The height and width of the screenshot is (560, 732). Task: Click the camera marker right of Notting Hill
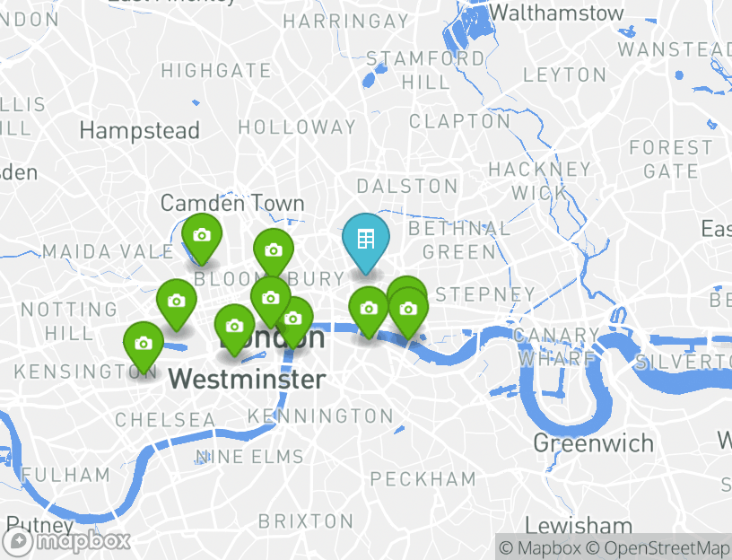tap(177, 302)
